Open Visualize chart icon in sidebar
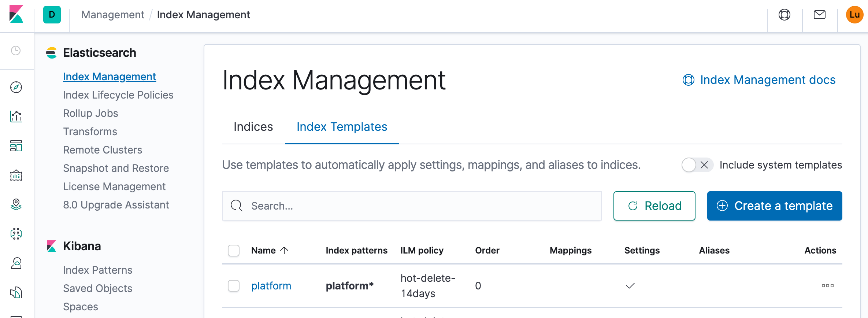868x318 pixels. (x=16, y=117)
